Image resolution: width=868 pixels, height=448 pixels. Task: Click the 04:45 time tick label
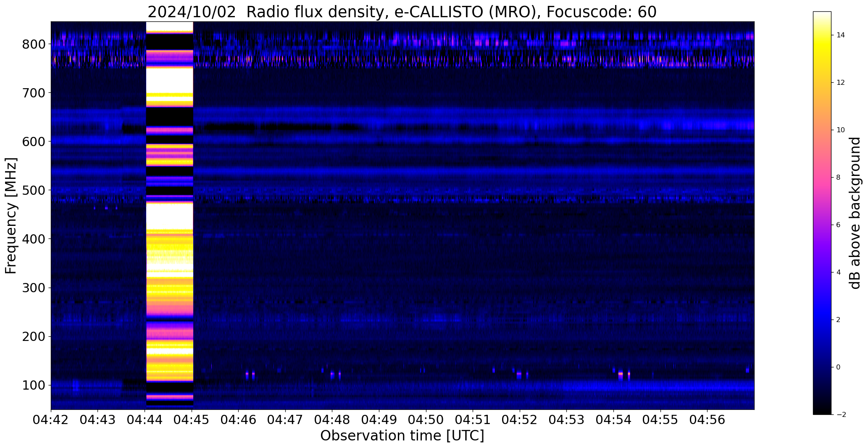click(192, 420)
